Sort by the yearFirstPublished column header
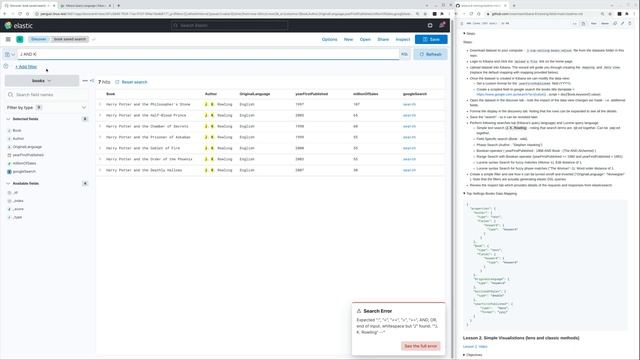 coord(311,94)
